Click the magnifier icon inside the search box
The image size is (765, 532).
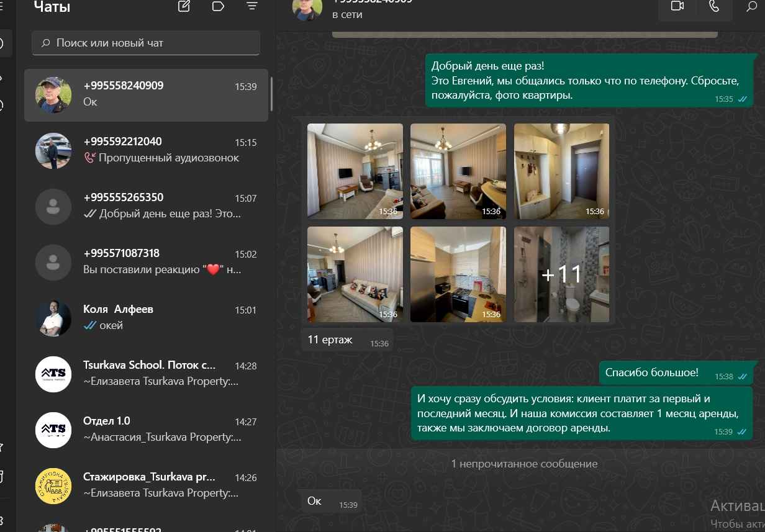coord(45,43)
